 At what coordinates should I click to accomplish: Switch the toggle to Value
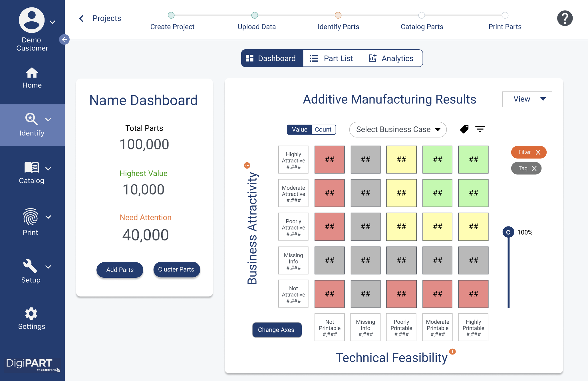(299, 129)
